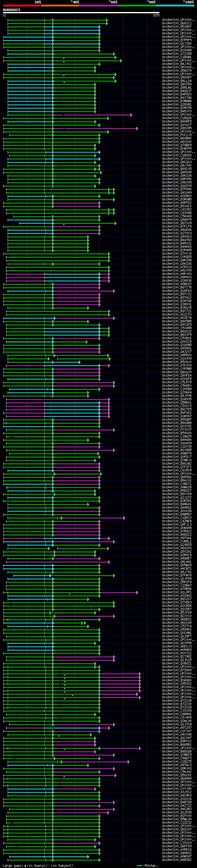Select hit label UniRef100_B4P8Z0
The image size is (197, 868).
[x=177, y=94]
